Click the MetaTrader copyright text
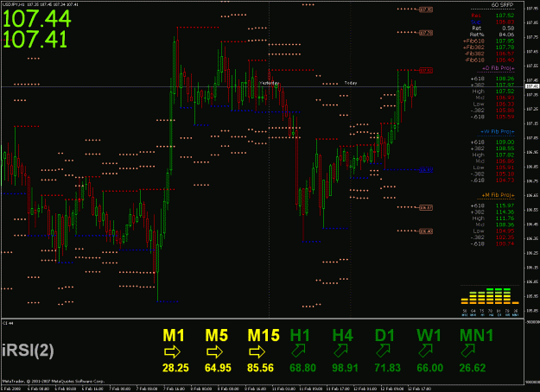The image size is (540, 392). click(x=53, y=382)
